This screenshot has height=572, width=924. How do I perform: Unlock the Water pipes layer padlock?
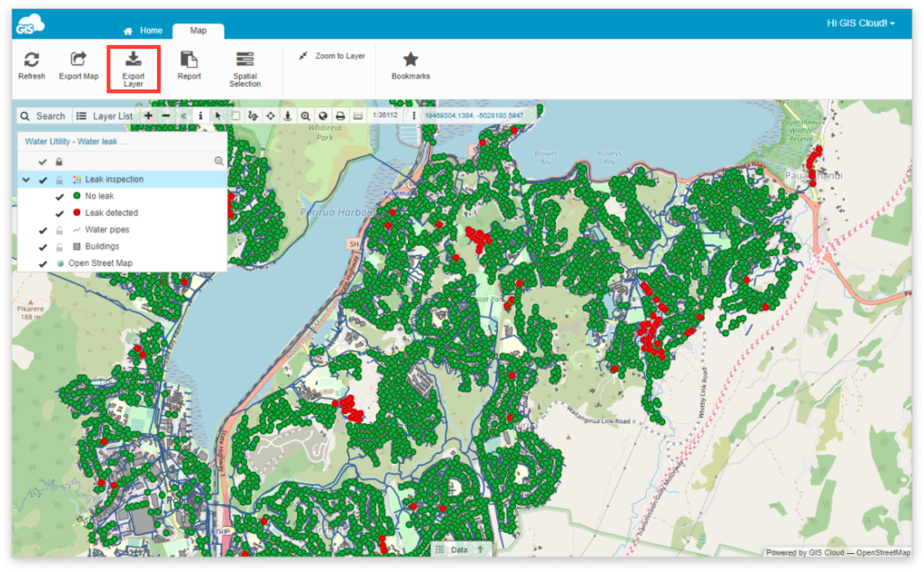click(x=60, y=230)
